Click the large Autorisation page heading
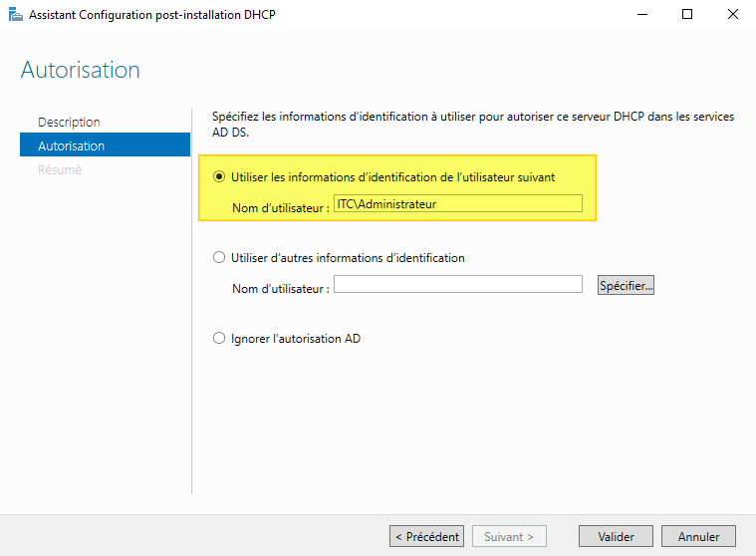This screenshot has width=756, height=556. (x=80, y=70)
